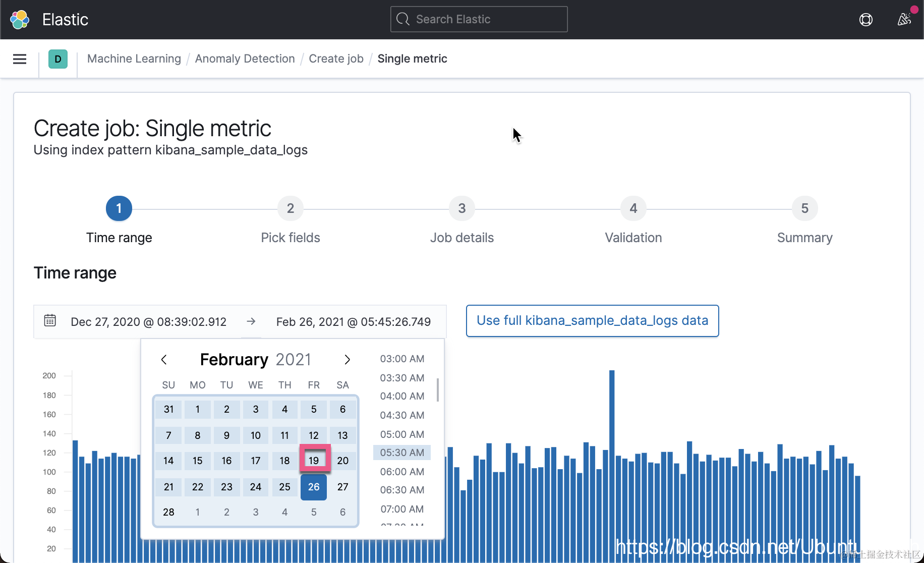Choose 06:00 AM time option

402,472
